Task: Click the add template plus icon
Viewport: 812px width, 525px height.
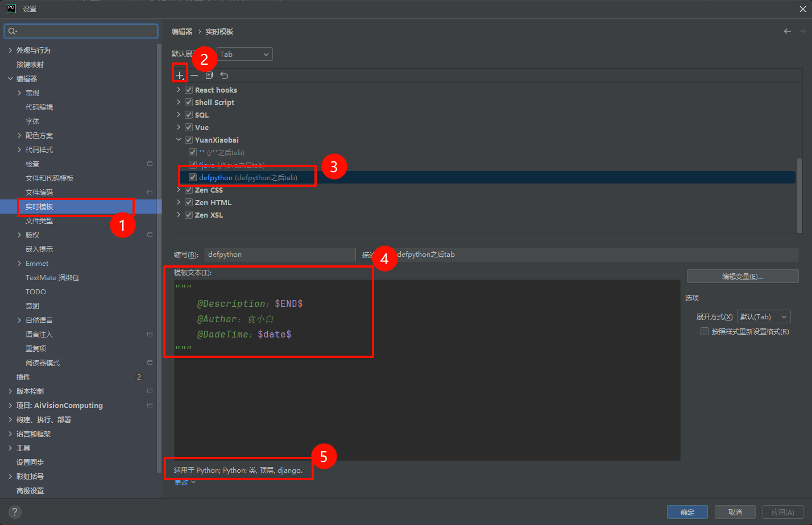Action: coord(180,75)
